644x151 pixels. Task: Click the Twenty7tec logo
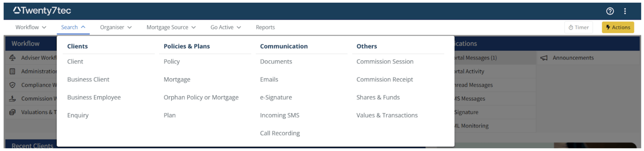click(42, 10)
